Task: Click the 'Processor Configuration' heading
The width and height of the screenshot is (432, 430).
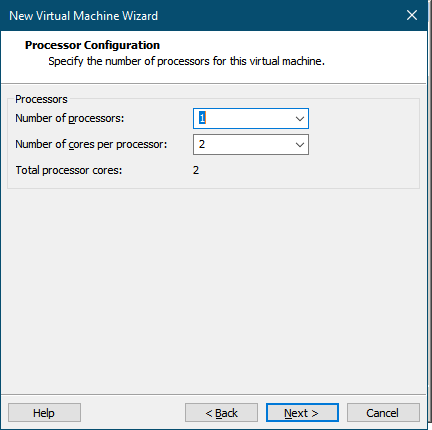Action: 92,45
